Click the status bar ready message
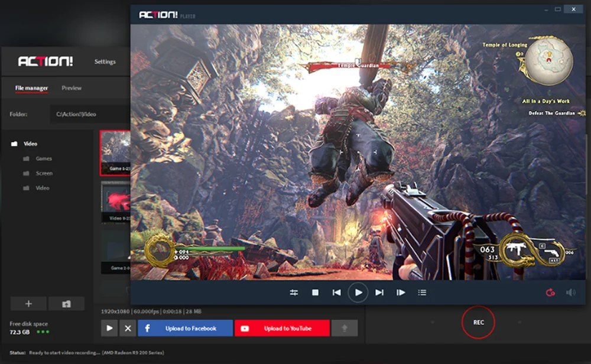The height and width of the screenshot is (364, 591). (x=96, y=353)
